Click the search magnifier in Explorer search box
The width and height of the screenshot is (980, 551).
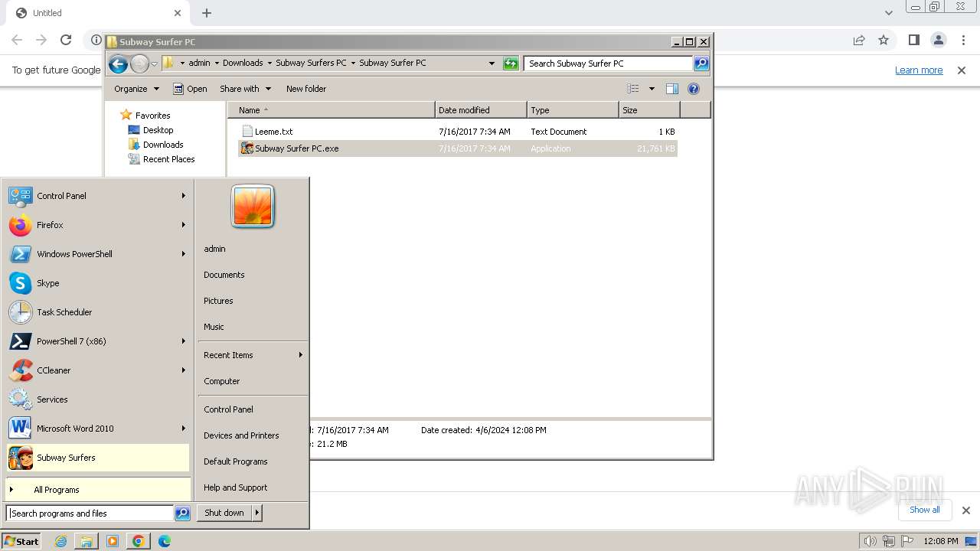pyautogui.click(x=701, y=64)
